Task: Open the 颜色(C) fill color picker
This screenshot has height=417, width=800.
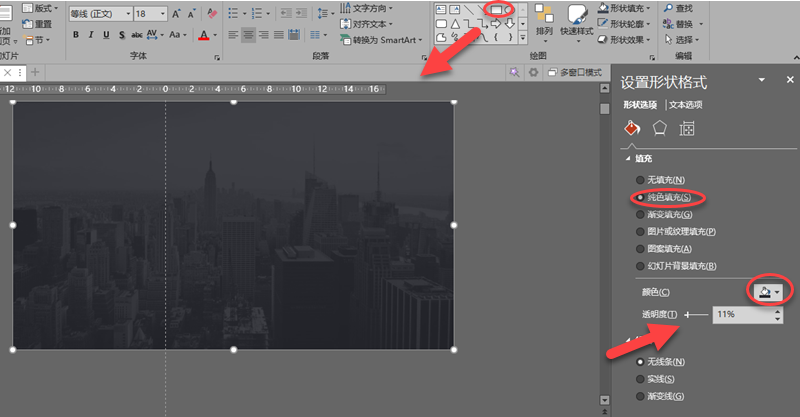Action: coord(769,292)
